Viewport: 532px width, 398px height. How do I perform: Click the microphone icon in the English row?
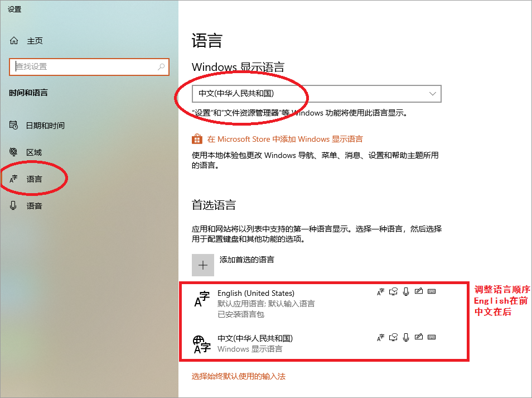click(406, 291)
